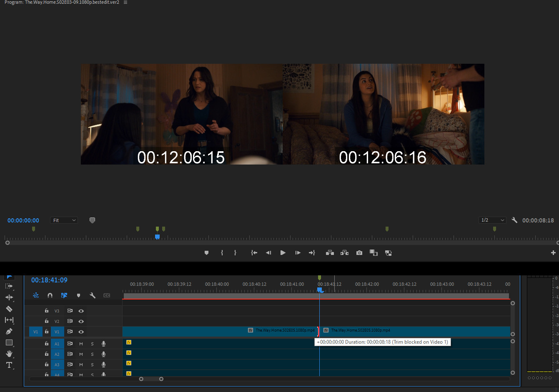The image size is (559, 392).
Task: Click the Program monitor marker shield icon
Action: [92, 220]
